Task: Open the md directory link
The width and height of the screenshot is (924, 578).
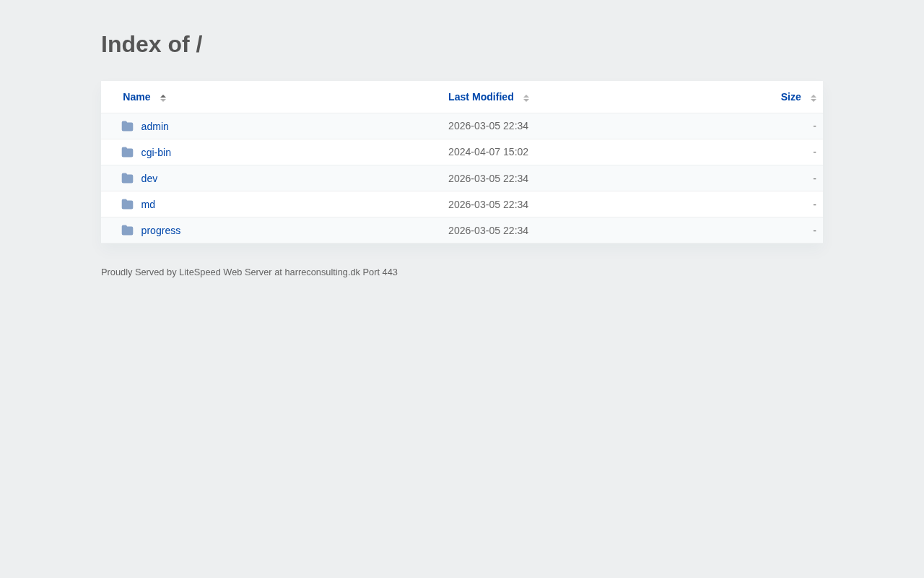Action: pos(148,204)
